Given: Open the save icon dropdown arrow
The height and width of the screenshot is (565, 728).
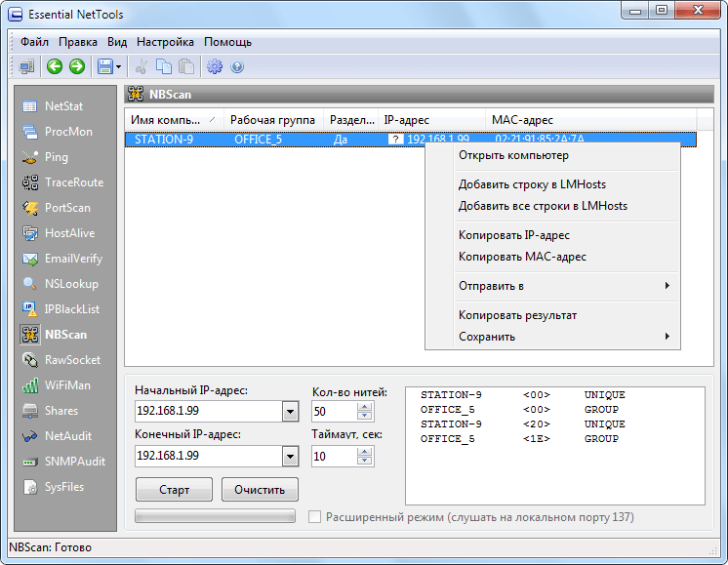Looking at the screenshot, I should 118,67.
